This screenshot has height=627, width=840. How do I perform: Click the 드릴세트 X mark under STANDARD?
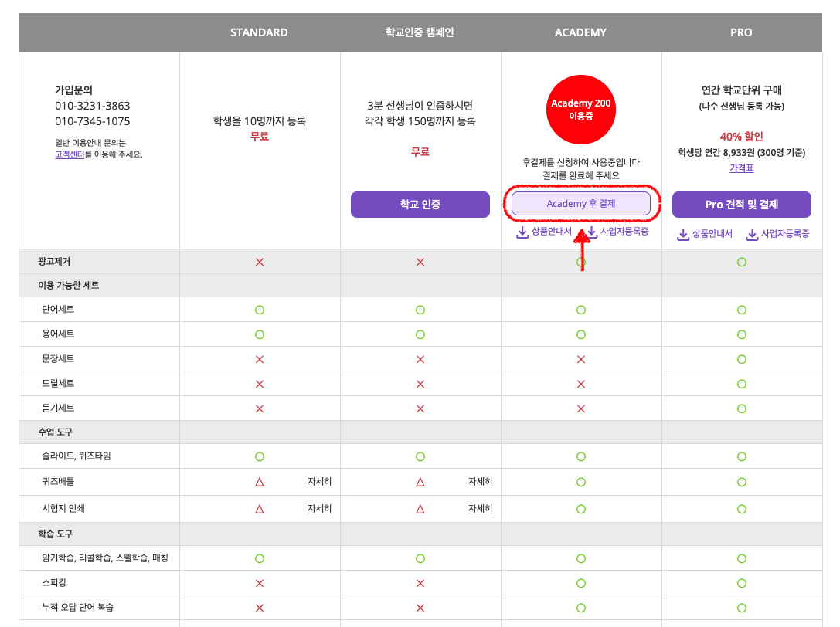[x=260, y=384]
